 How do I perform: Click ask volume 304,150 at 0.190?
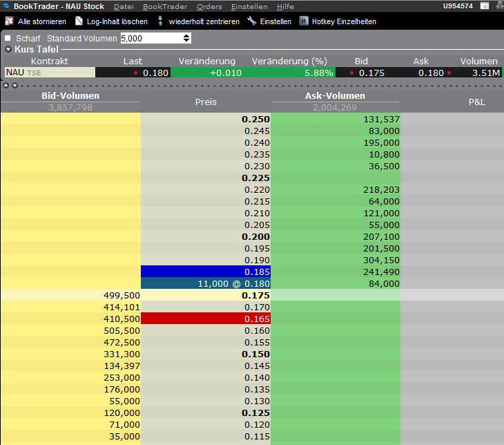[x=381, y=260]
